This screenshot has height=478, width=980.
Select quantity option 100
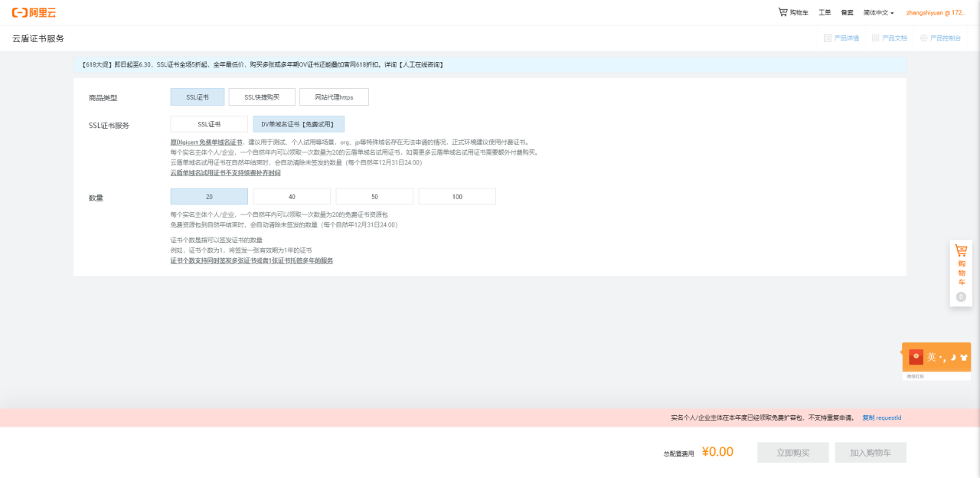pyautogui.click(x=457, y=196)
